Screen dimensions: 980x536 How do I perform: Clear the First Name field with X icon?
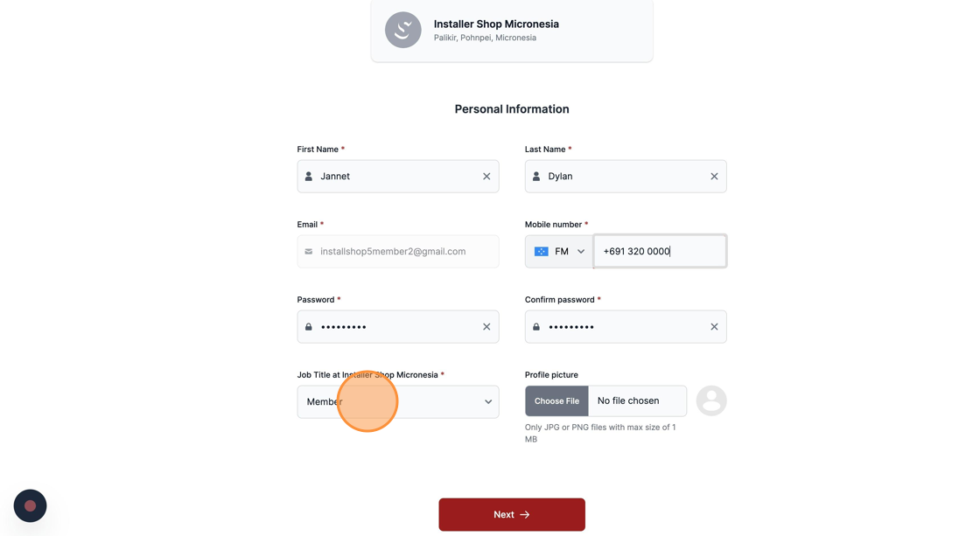coord(486,176)
